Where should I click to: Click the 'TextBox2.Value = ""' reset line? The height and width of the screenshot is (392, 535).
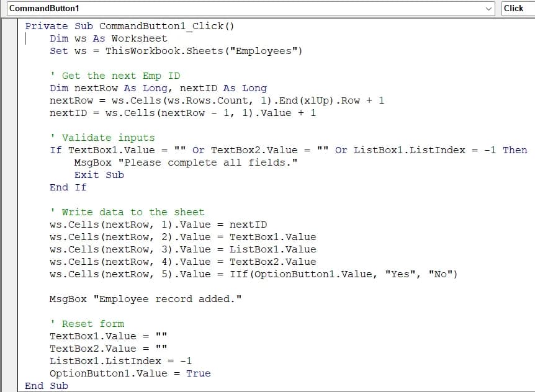click(x=108, y=349)
